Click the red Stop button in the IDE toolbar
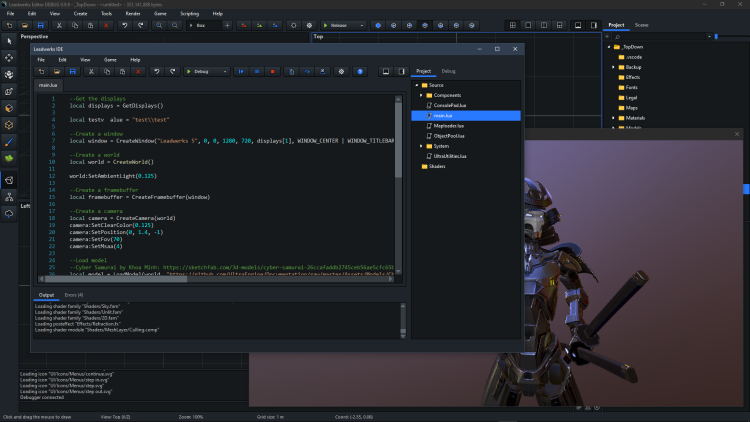Viewport: 750px width, 422px height. (273, 72)
